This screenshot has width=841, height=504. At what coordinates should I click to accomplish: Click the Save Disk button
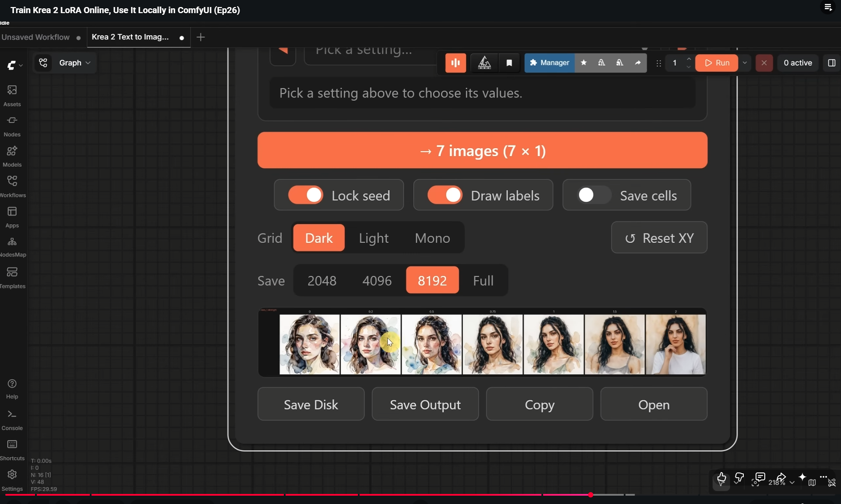(311, 404)
